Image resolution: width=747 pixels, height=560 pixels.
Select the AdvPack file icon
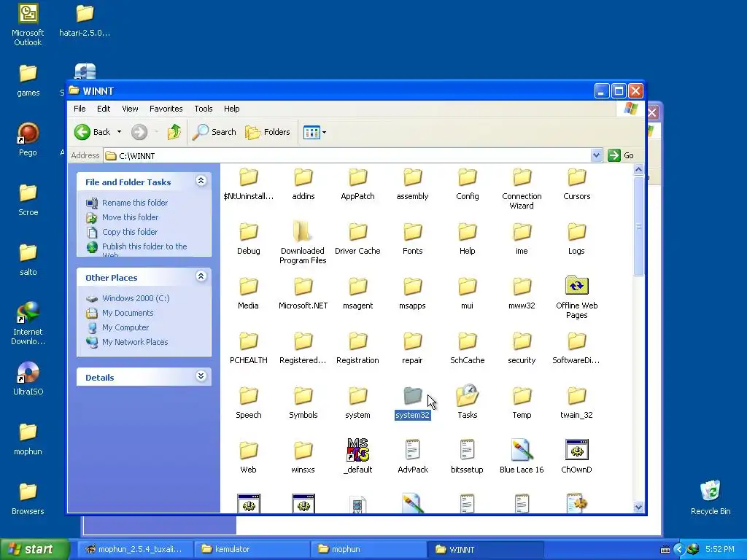point(413,450)
